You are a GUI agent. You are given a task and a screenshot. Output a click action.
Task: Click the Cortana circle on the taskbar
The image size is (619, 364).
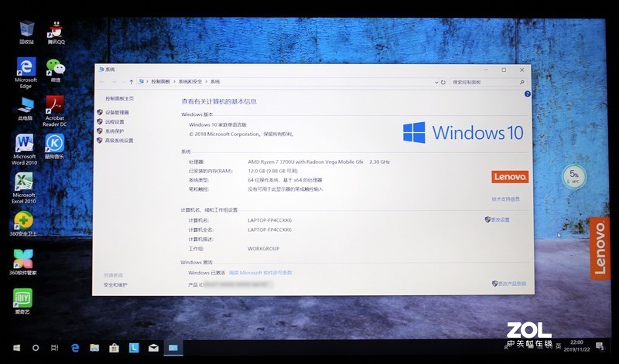(36, 348)
